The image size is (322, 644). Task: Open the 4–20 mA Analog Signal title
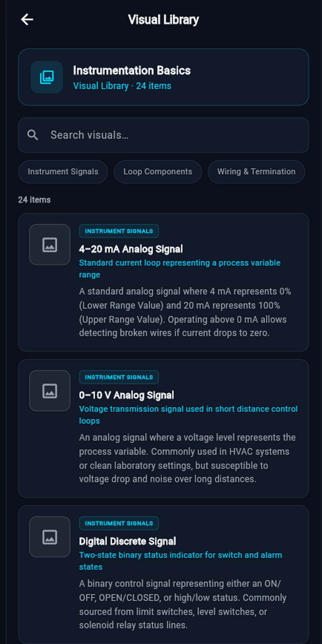pos(131,249)
